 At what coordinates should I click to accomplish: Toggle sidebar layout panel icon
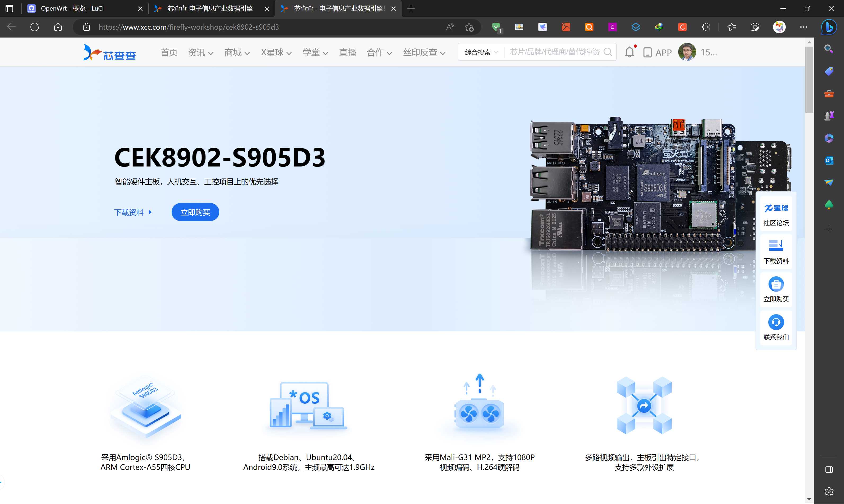click(829, 469)
